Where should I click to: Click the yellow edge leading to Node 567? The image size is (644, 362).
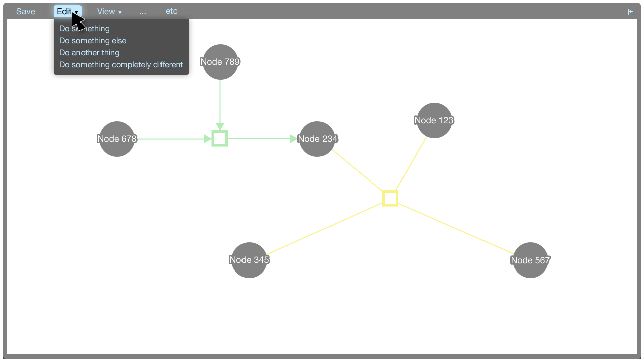455,228
